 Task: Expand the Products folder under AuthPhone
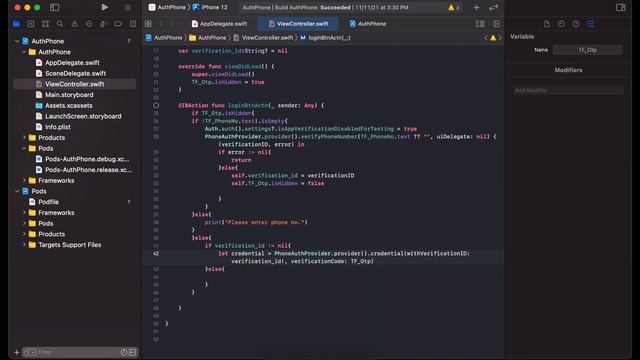24,138
